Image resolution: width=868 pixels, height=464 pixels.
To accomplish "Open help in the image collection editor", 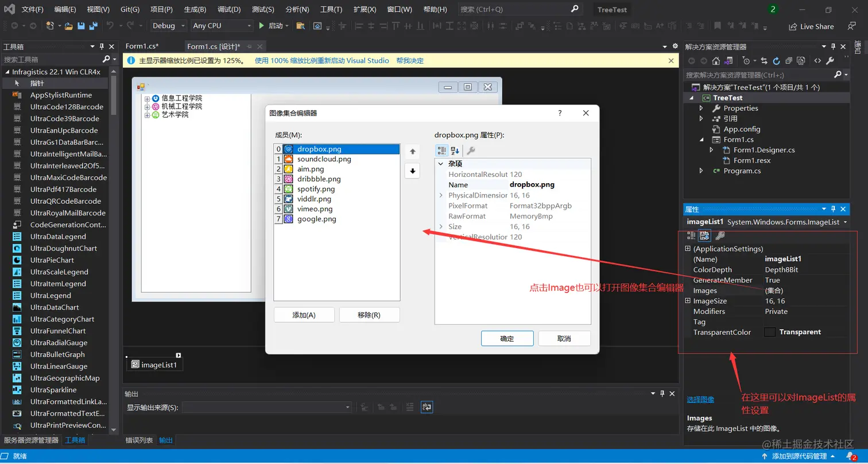I will 560,113.
